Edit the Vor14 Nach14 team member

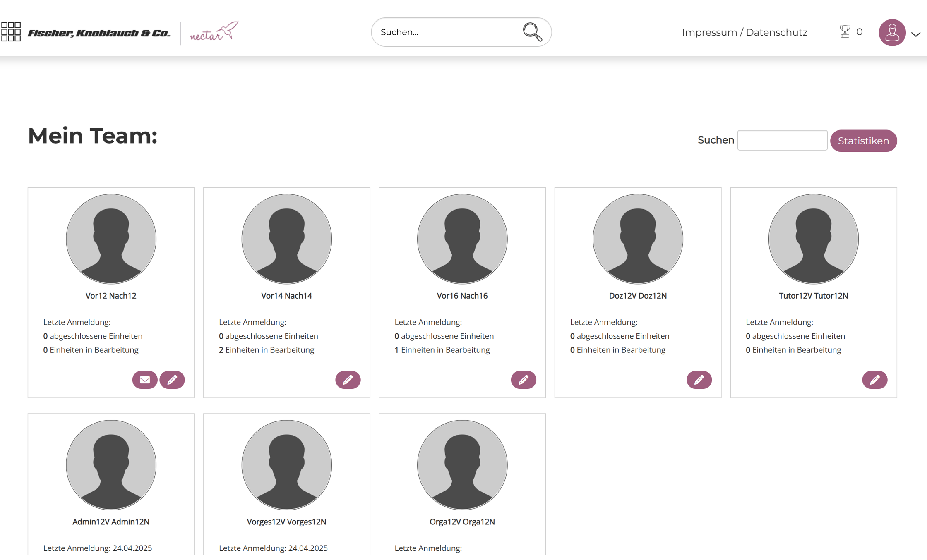click(x=348, y=380)
